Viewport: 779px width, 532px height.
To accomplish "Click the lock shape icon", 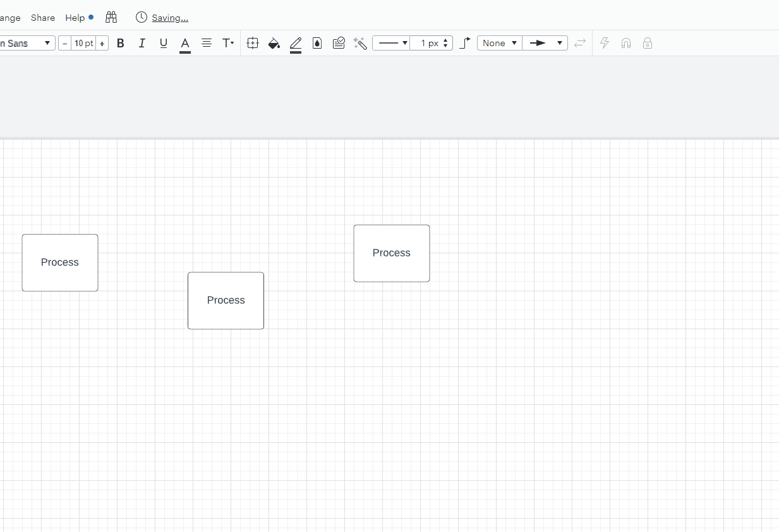I will click(648, 43).
